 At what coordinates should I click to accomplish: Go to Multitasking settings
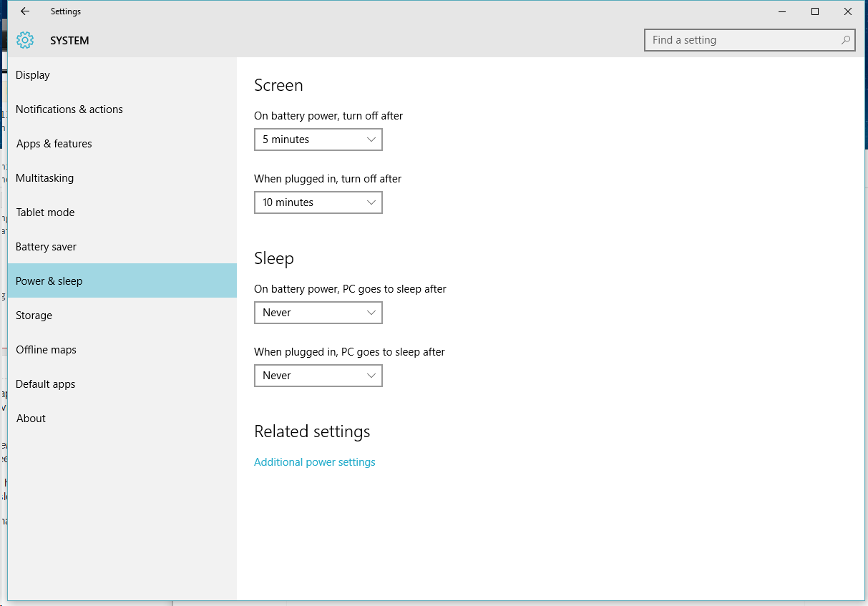(44, 177)
